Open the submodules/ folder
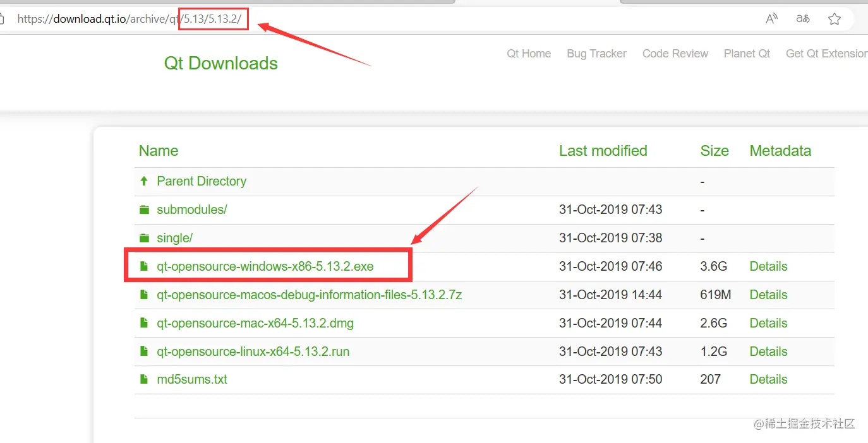The height and width of the screenshot is (443, 868). (192, 210)
